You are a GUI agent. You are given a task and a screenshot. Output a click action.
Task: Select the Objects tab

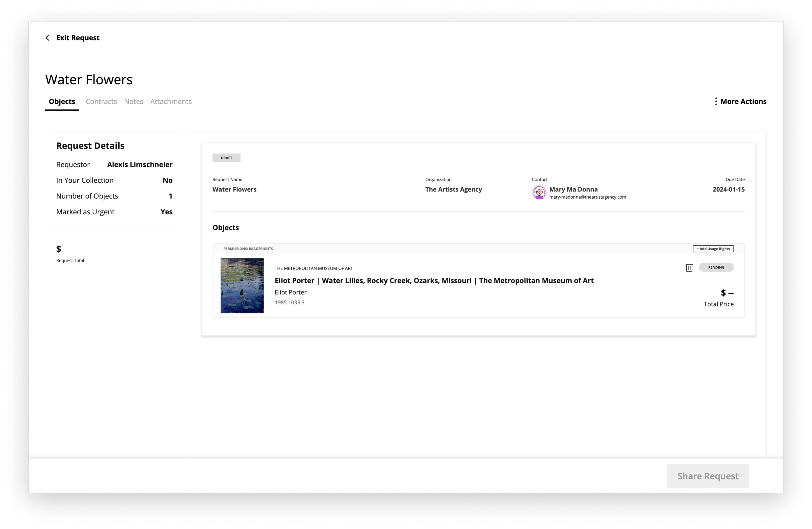point(62,101)
